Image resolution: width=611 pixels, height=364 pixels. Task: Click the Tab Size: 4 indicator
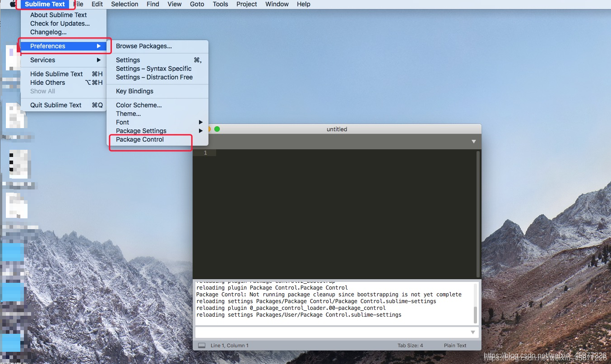click(410, 346)
